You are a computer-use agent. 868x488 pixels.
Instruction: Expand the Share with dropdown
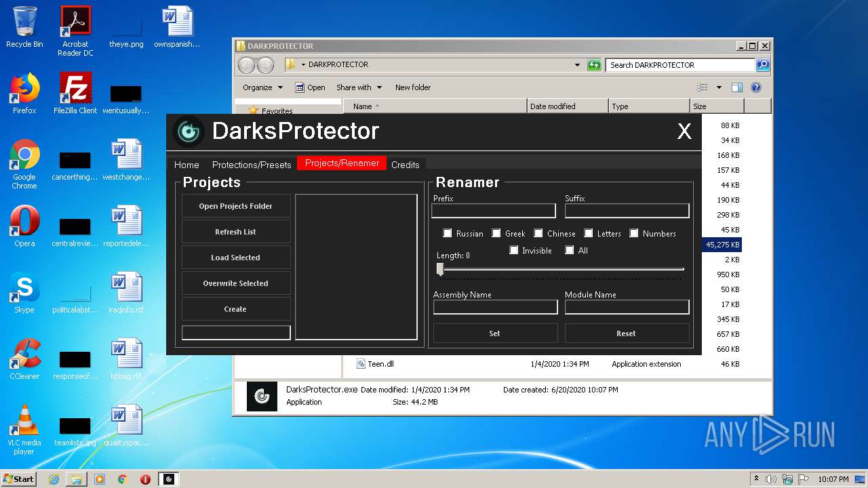pyautogui.click(x=359, y=87)
